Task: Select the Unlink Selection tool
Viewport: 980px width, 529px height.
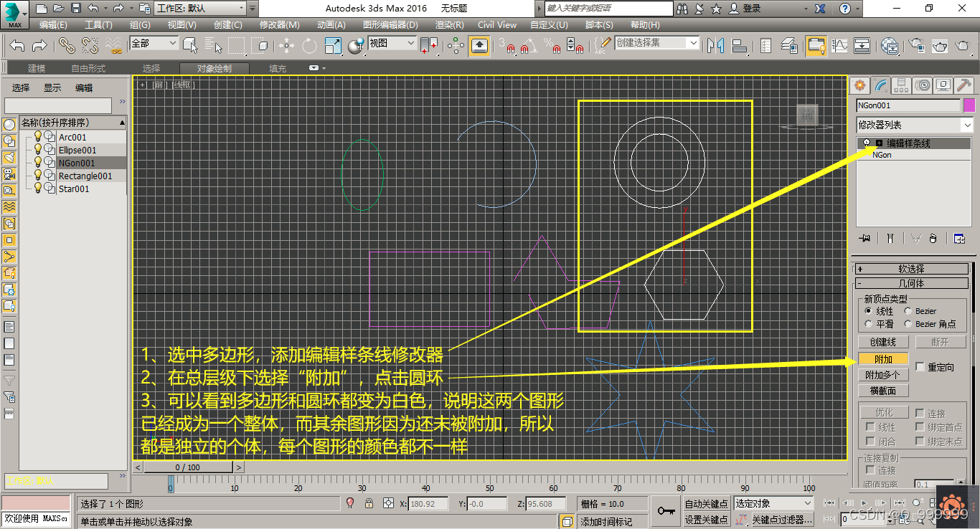Action: tap(90, 46)
